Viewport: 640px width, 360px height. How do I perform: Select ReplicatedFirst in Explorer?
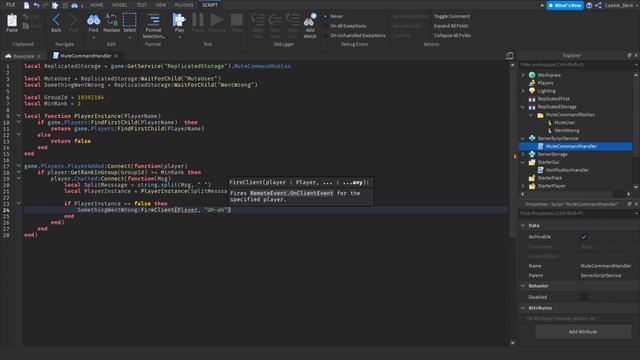coord(553,99)
